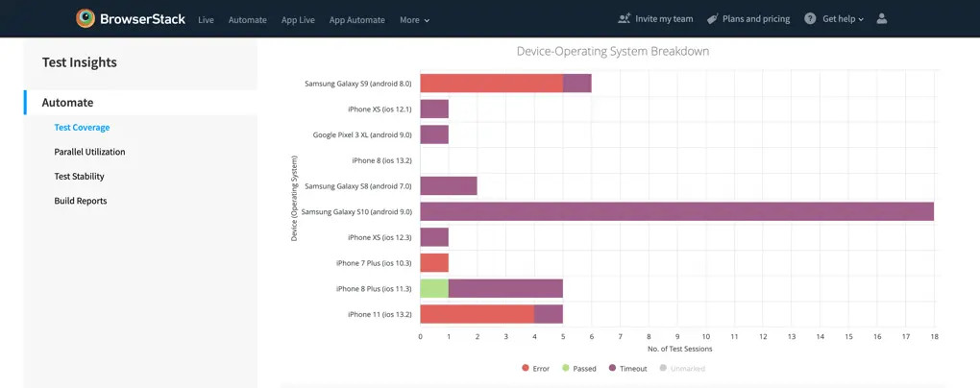Viewport: 980px width, 388px height.
Task: Click the red Error legend dot
Action: point(525,369)
